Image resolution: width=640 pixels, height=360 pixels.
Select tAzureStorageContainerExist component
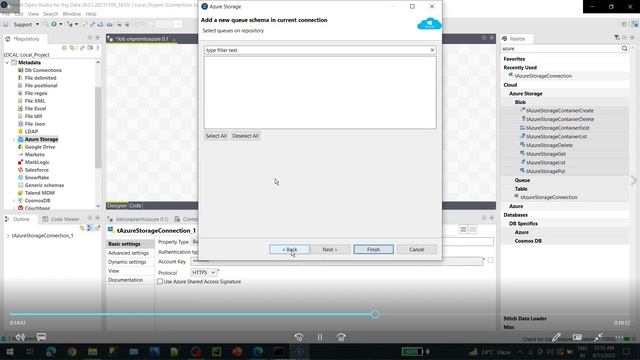[557, 128]
